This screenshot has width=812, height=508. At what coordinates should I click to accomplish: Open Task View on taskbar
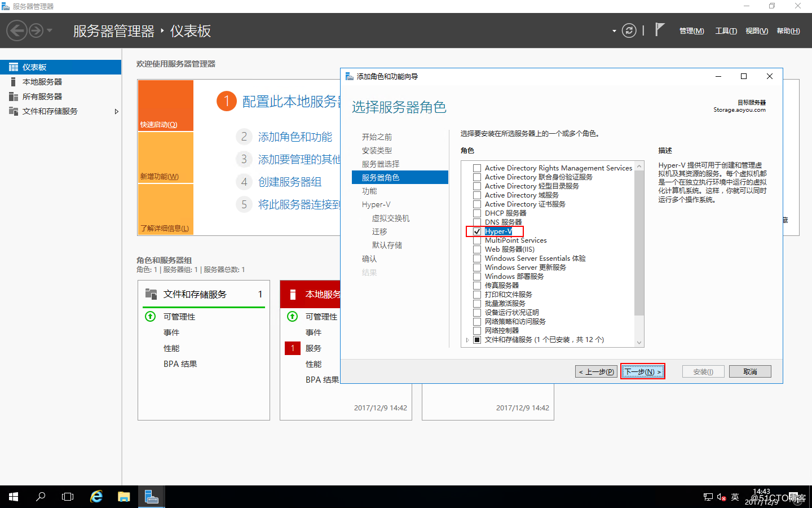click(68, 497)
